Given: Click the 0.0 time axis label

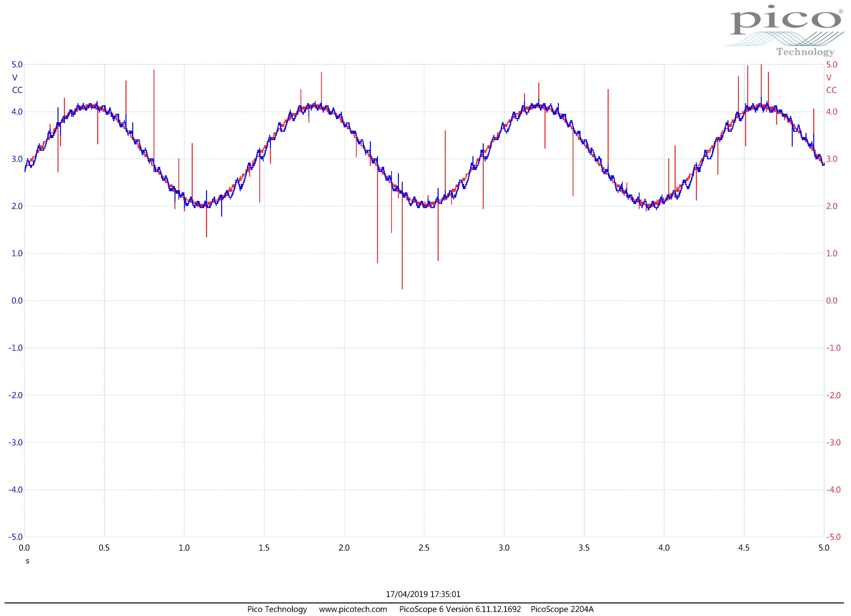Looking at the screenshot, I should coord(24,548).
